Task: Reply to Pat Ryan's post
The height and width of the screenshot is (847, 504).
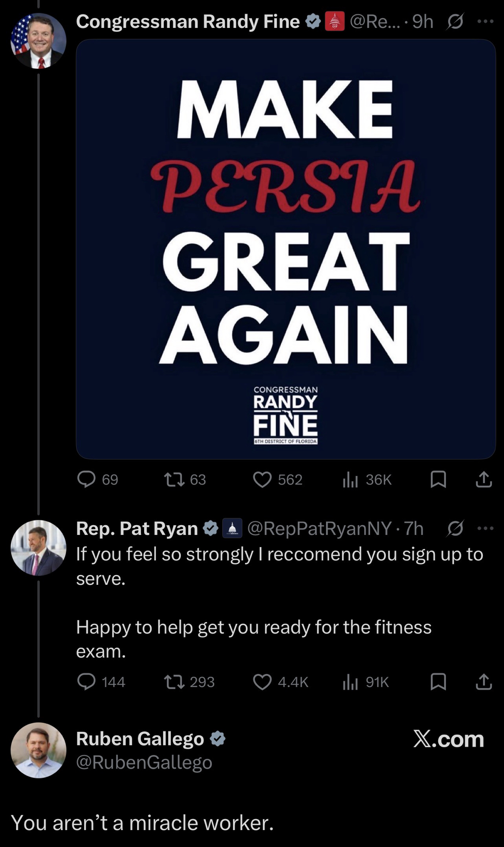Action: (86, 682)
